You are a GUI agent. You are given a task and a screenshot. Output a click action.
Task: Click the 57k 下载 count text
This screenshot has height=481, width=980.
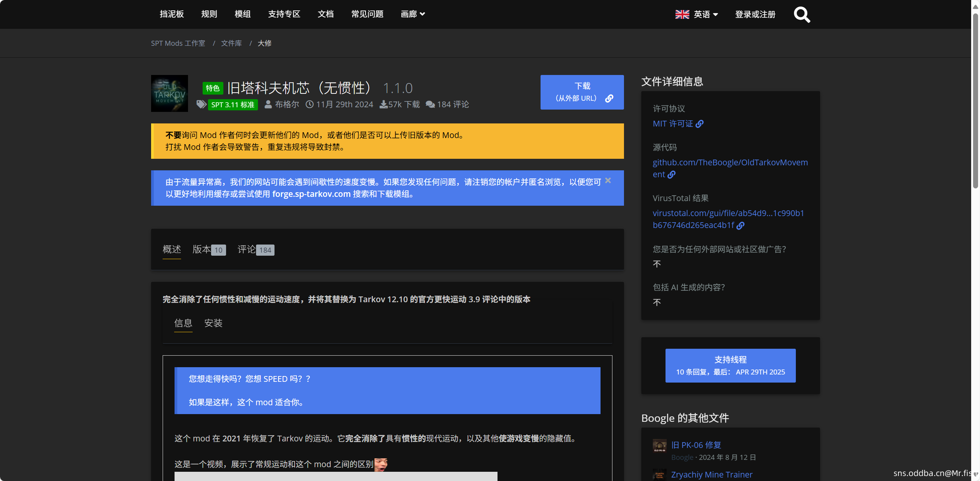(404, 104)
